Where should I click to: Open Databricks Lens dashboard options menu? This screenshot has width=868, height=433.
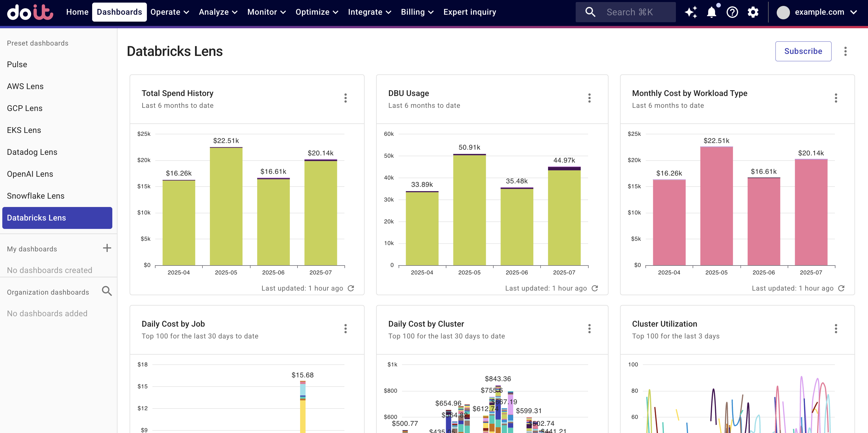[x=845, y=51]
